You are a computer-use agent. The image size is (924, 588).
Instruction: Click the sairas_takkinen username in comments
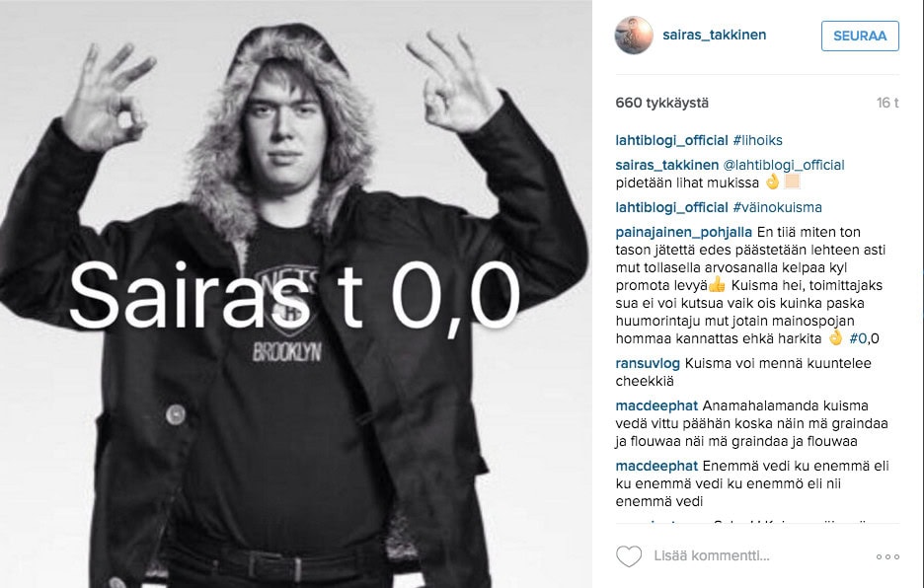pos(667,165)
